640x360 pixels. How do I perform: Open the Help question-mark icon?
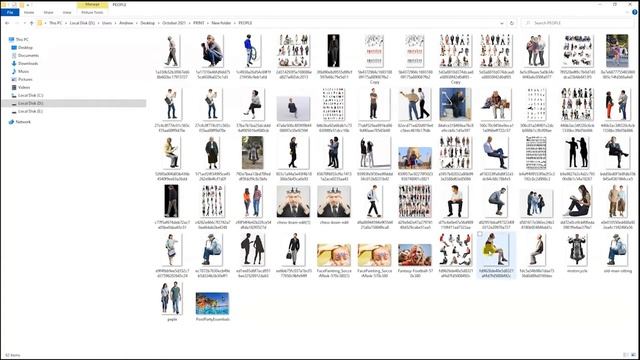[x=635, y=12]
